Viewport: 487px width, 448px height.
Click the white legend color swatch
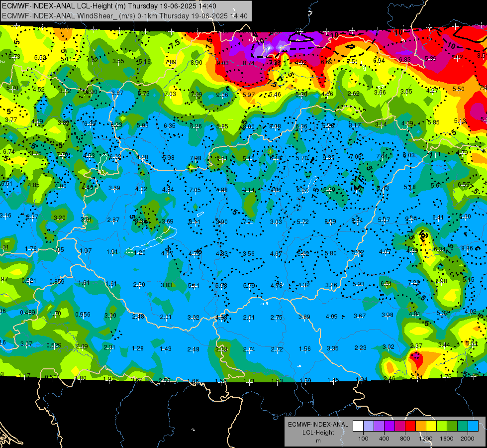coord(358,426)
